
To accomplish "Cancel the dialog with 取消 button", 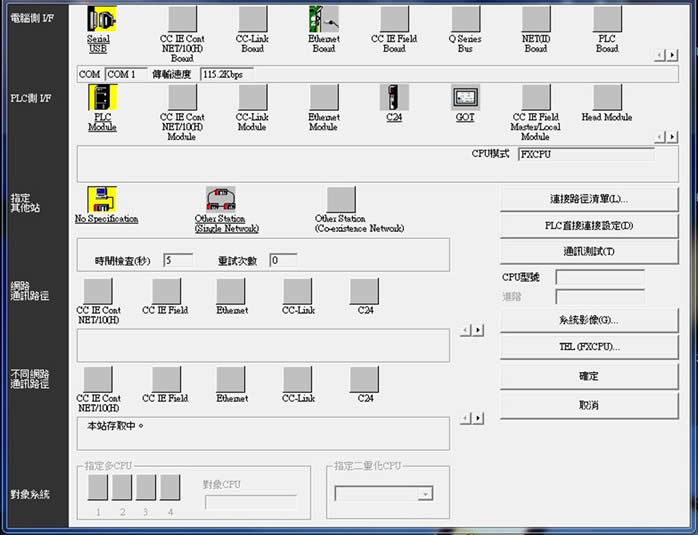I will click(588, 405).
